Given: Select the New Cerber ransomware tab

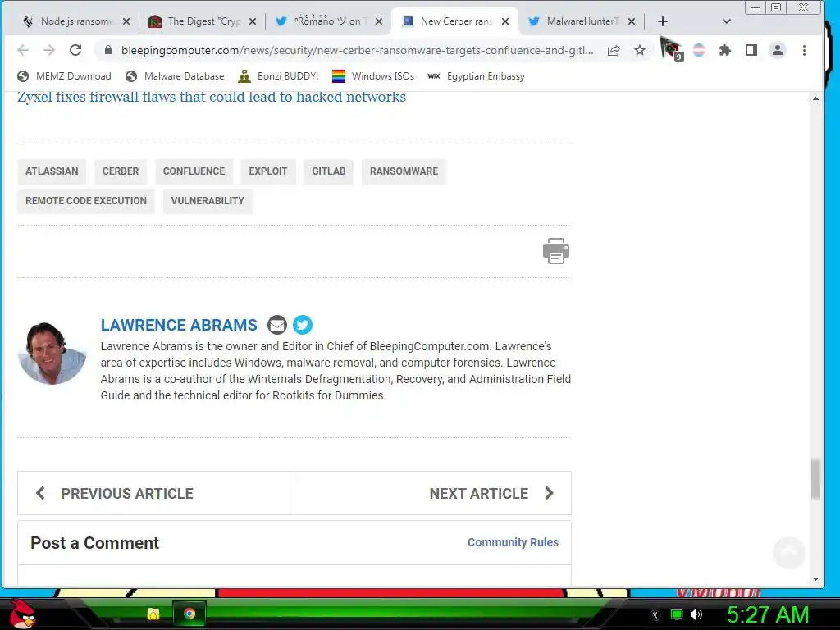Looking at the screenshot, I should click(x=455, y=21).
